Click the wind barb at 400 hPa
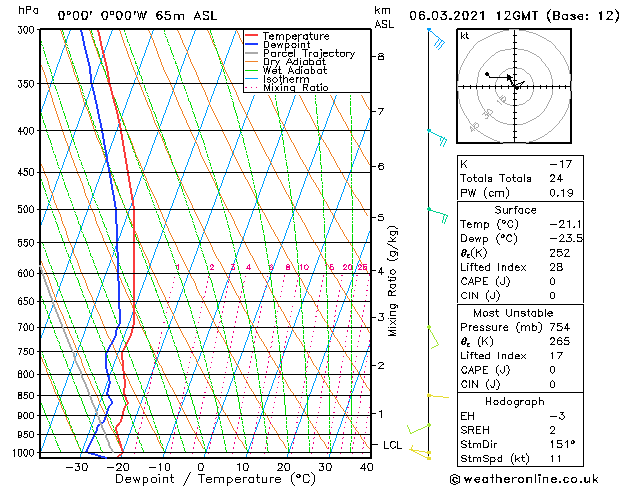 pos(437,136)
